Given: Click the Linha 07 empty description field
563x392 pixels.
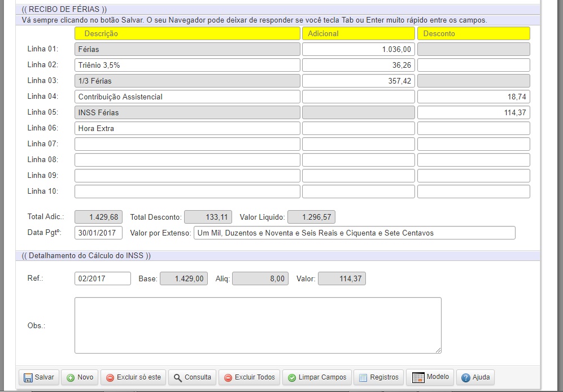Looking at the screenshot, I should pyautogui.click(x=187, y=144).
